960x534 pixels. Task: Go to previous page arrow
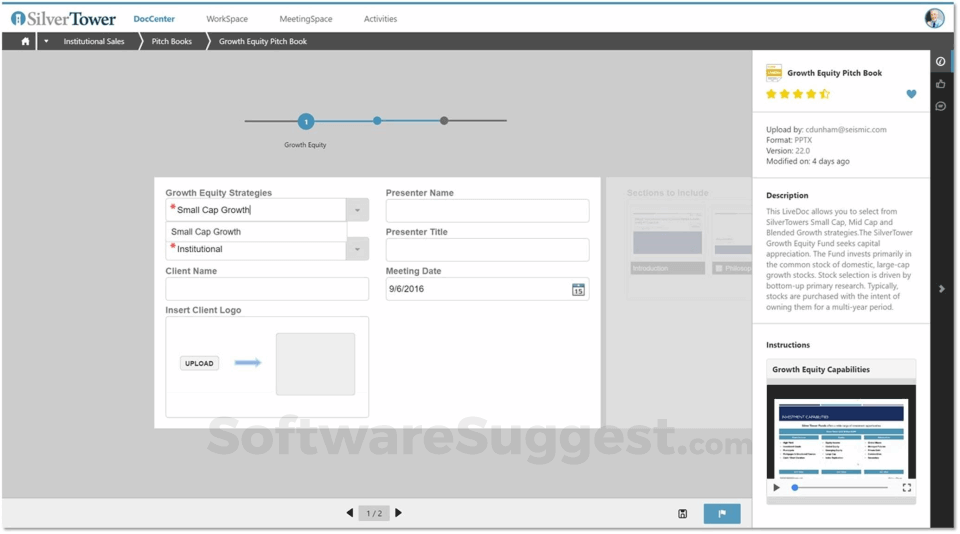[350, 513]
